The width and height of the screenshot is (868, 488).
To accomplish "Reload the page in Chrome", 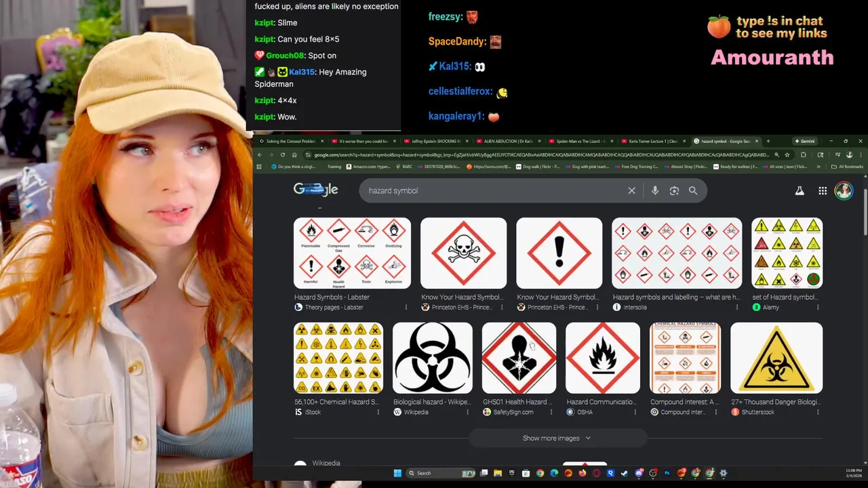I will (x=283, y=155).
